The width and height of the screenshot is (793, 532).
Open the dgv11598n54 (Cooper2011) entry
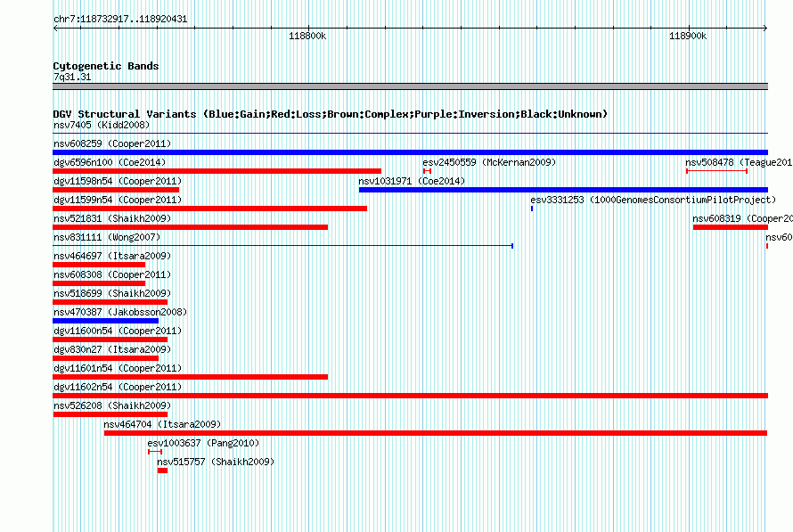click(x=118, y=181)
